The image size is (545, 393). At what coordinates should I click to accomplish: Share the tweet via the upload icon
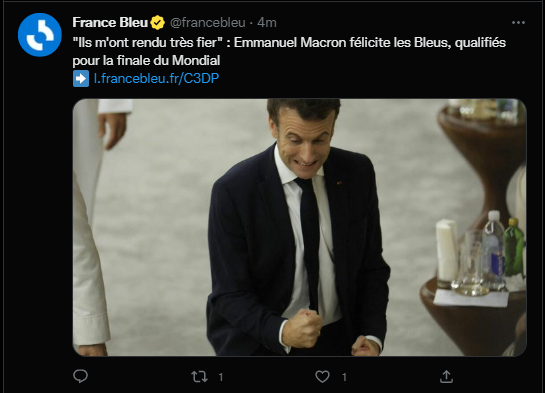point(446,376)
